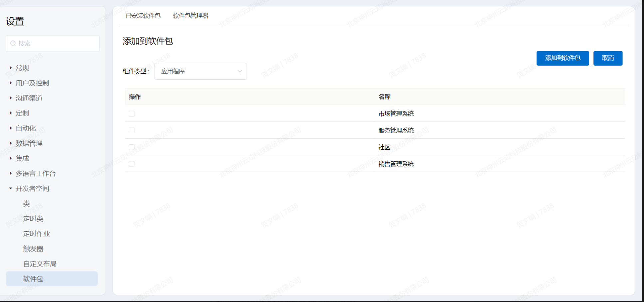Tick the checkbox for 市场管理系统
This screenshot has width=644, height=302.
[x=132, y=114]
